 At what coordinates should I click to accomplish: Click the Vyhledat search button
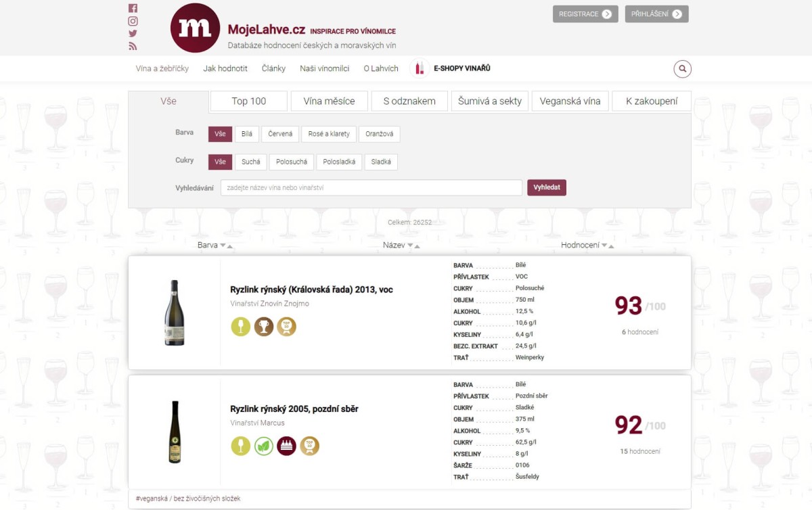tap(547, 187)
